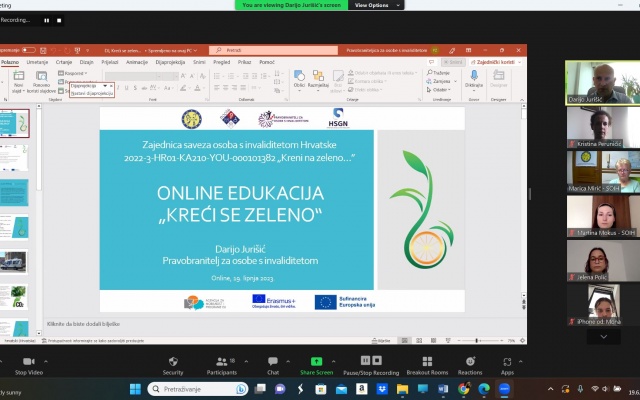640x400 pixels.
Task: Open the Prikaz tab
Action: (244, 62)
